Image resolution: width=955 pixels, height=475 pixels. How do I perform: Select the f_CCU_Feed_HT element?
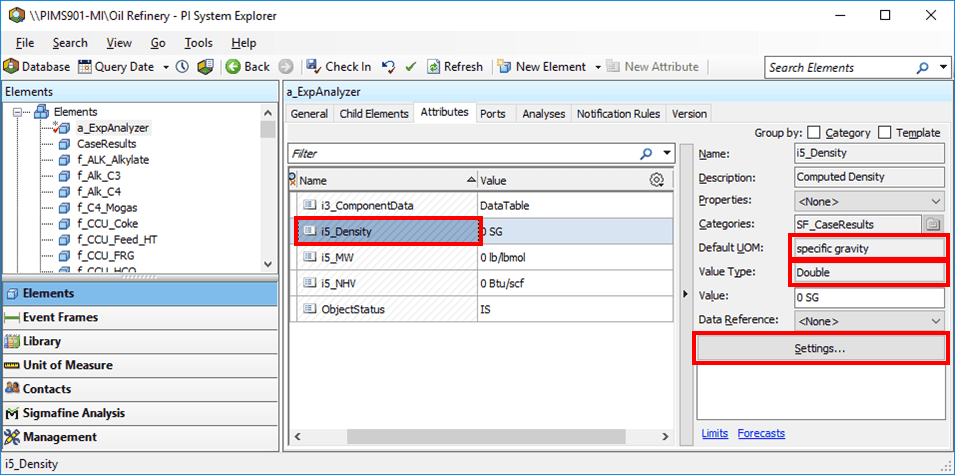(x=118, y=239)
